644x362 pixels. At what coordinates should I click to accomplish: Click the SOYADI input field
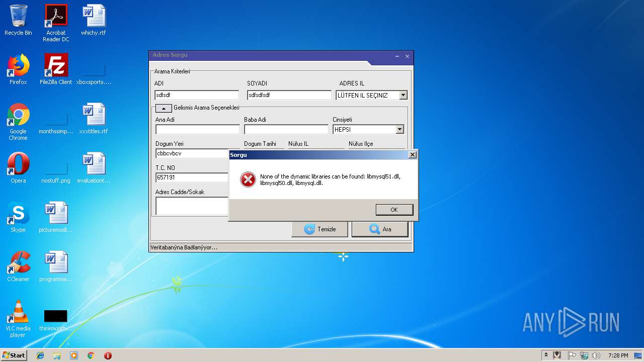point(289,95)
